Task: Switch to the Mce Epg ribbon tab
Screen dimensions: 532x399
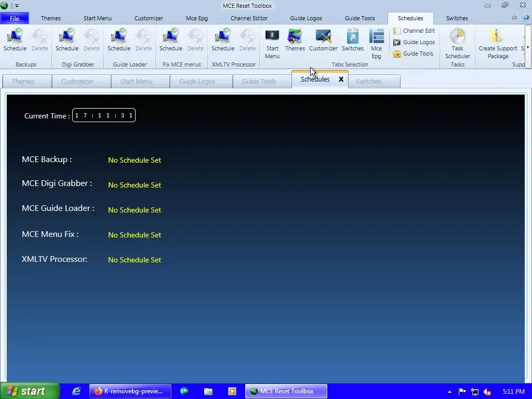Action: [x=197, y=18]
